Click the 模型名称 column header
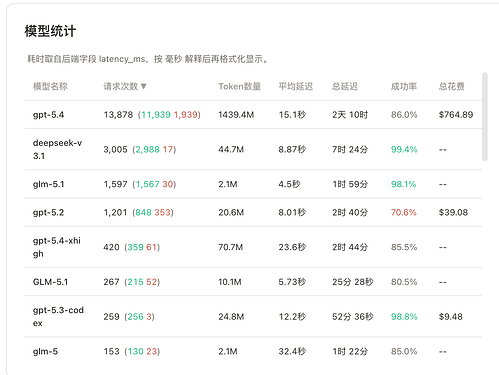Image resolution: width=499 pixels, height=375 pixels. 50,86
